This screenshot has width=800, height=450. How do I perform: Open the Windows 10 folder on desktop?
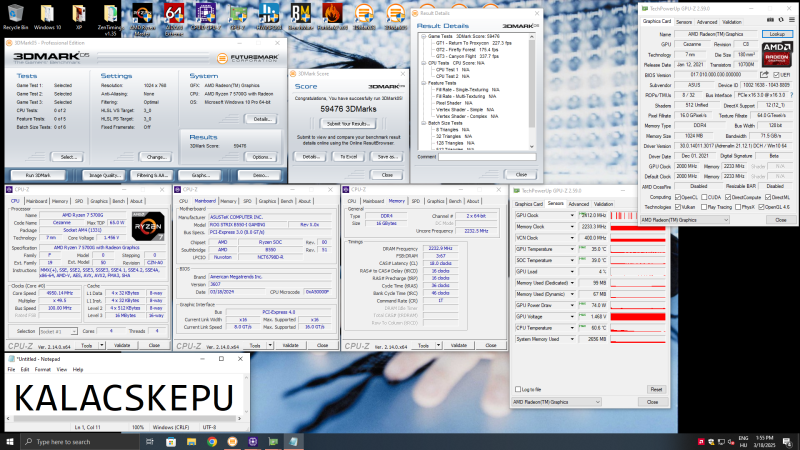pyautogui.click(x=47, y=17)
